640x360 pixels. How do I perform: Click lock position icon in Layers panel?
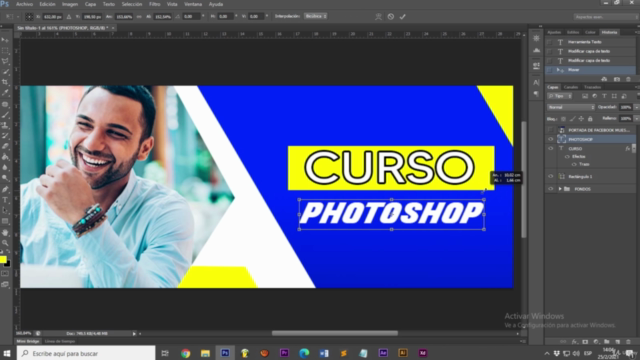pyautogui.click(x=581, y=119)
